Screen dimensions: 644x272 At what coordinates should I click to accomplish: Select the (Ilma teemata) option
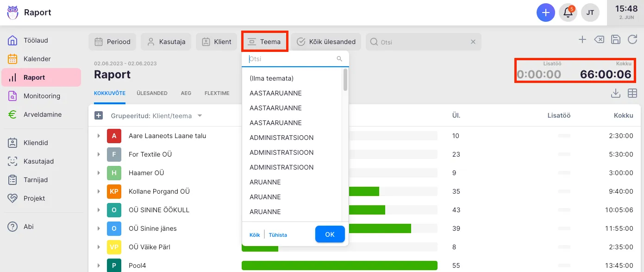pos(272,78)
